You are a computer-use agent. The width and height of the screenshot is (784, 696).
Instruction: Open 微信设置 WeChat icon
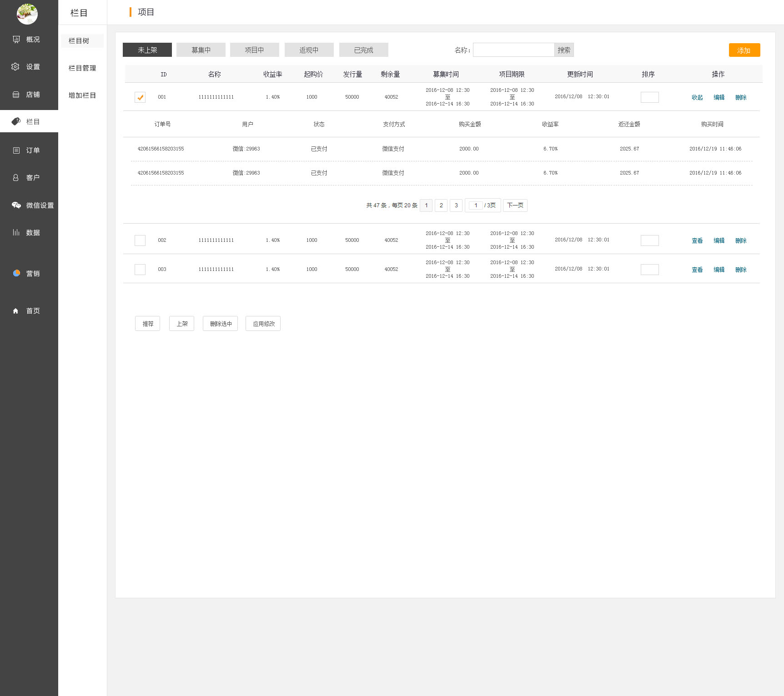click(x=16, y=205)
